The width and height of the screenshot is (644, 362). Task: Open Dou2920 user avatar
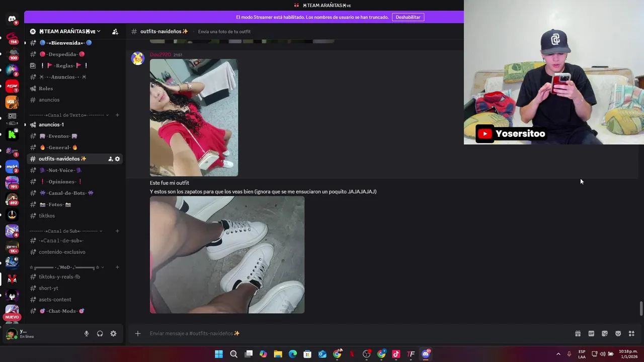[137, 59]
